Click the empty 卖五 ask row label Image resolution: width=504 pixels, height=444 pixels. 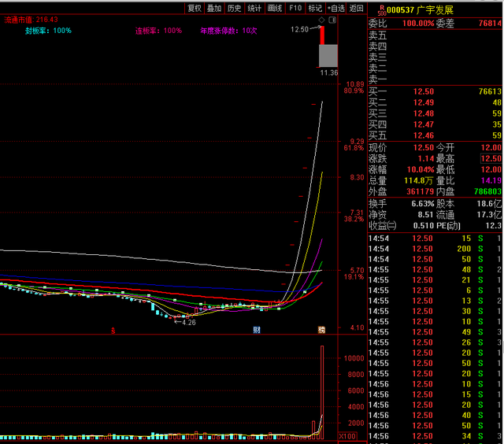point(377,35)
